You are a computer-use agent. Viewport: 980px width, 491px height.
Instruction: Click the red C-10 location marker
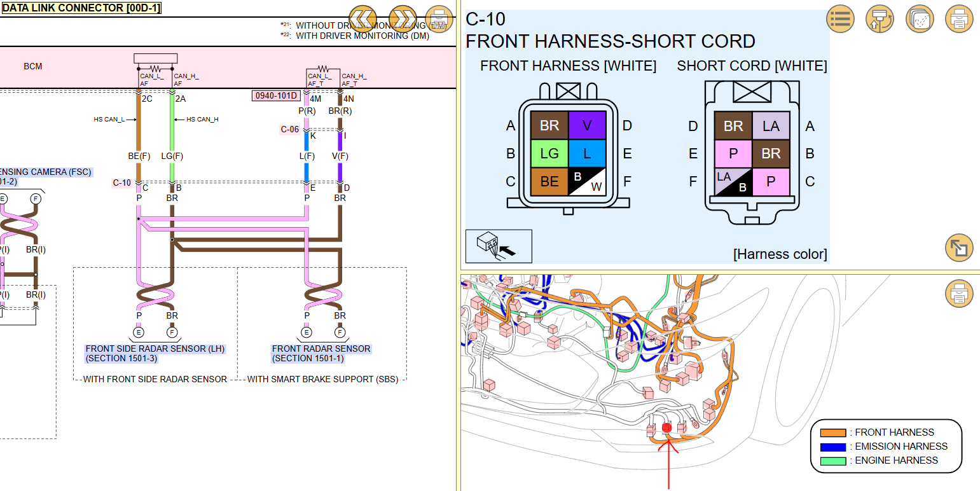[666, 428]
